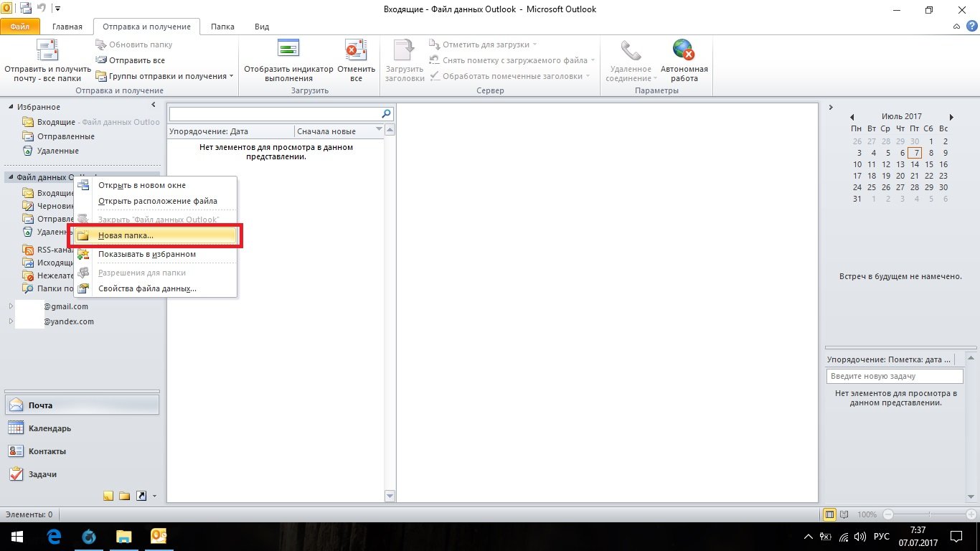Open Windows Start menu
Viewport: 980px width, 551px height.
(x=17, y=536)
